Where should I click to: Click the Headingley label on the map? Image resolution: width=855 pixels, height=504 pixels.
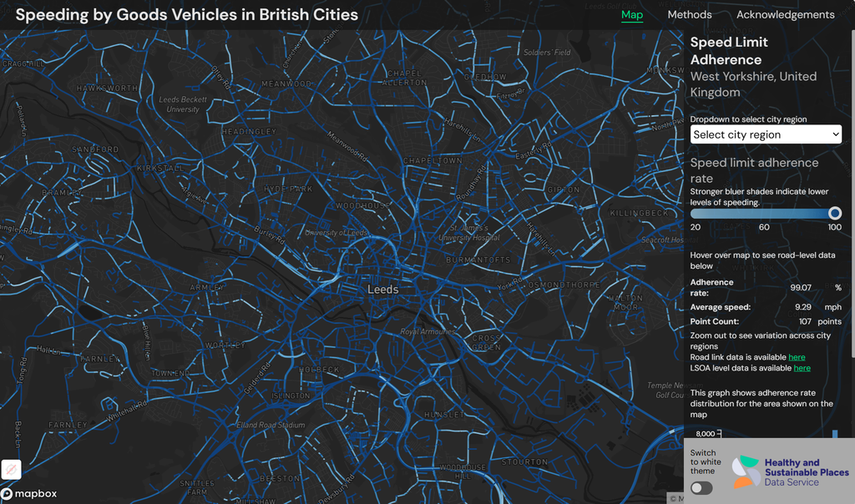pos(249,132)
